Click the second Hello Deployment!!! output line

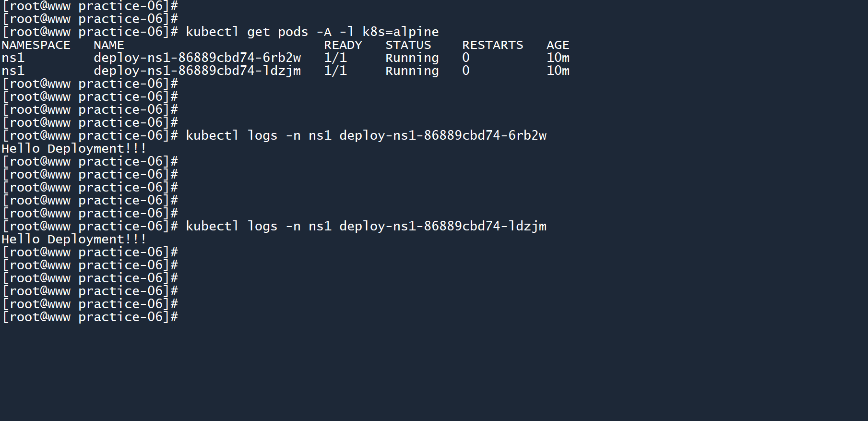tap(74, 240)
